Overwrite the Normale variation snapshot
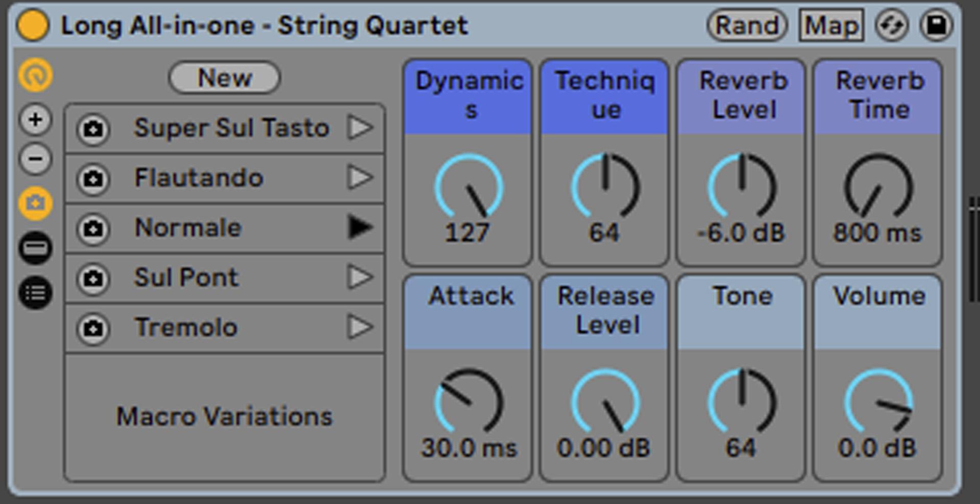 pyautogui.click(x=93, y=228)
